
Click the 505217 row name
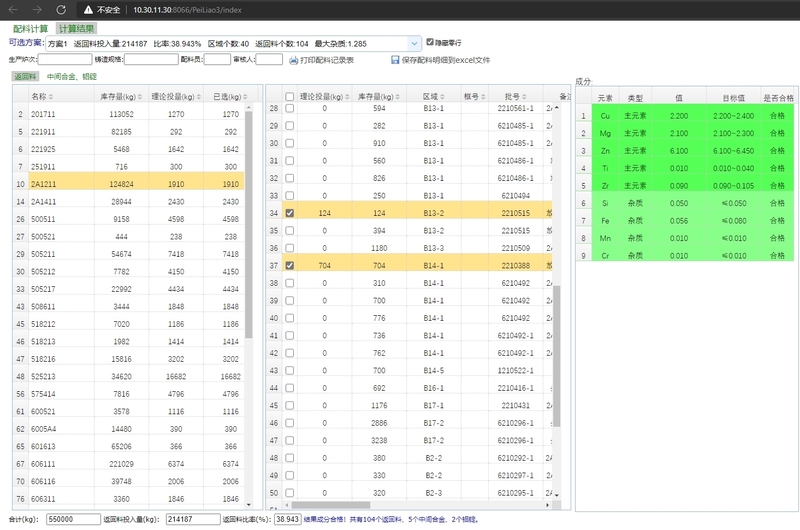[43, 289]
